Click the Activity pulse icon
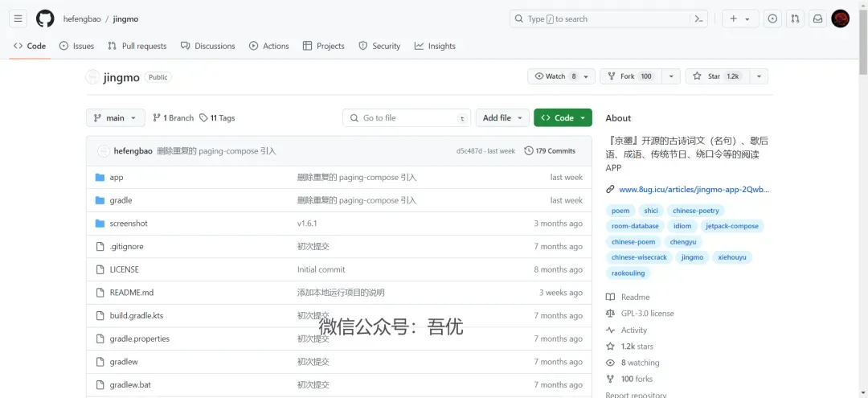The height and width of the screenshot is (398, 868). click(610, 330)
